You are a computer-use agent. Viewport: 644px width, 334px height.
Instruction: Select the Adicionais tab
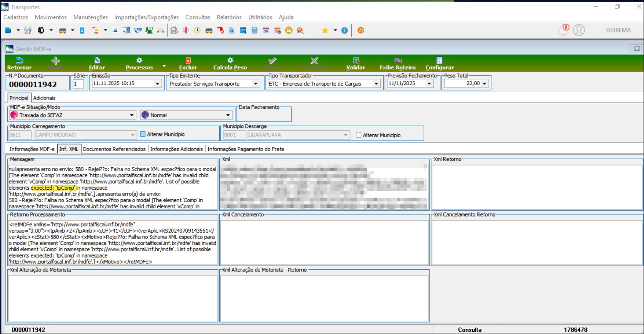44,98
